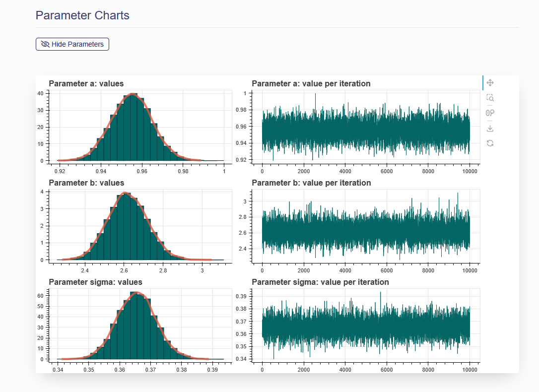Click the Parameter sigma trace plot center
This screenshot has width=539, height=392.
click(366, 327)
